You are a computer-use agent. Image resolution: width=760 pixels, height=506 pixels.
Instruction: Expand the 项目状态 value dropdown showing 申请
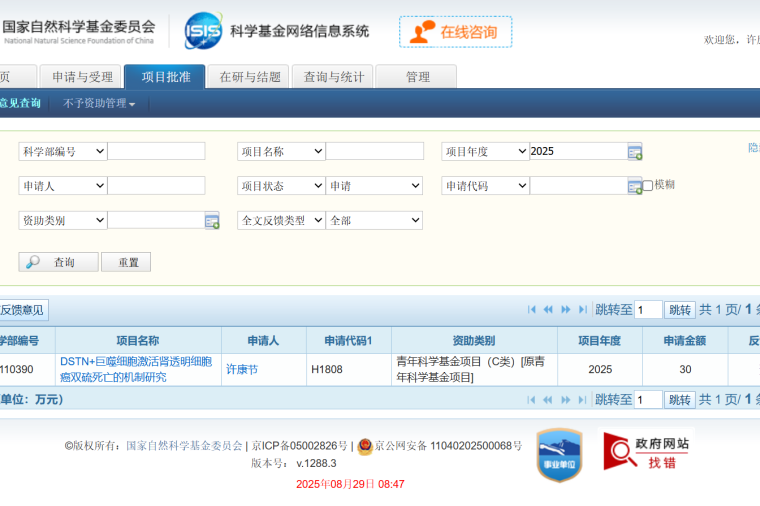374,186
